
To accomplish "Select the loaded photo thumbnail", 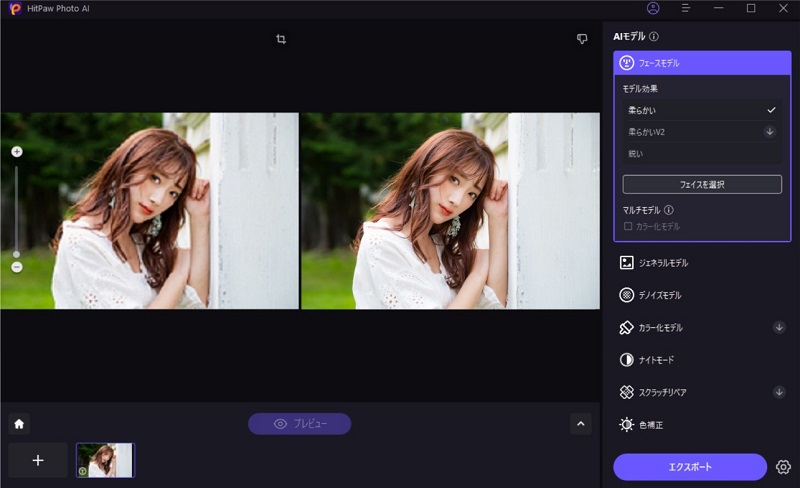I will (105, 460).
